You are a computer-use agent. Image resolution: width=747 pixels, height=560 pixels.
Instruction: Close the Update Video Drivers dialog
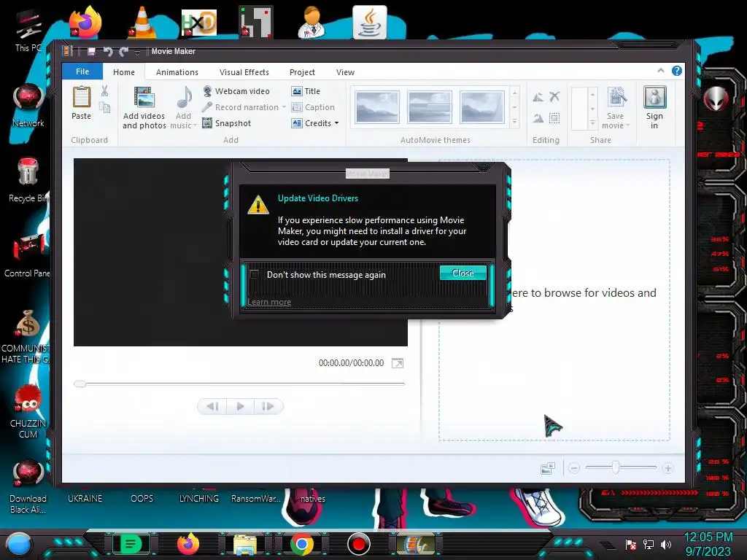(x=462, y=273)
